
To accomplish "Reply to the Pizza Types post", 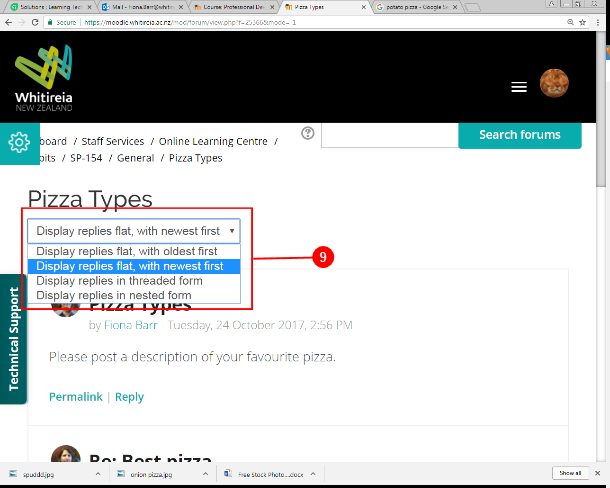I will pyautogui.click(x=129, y=397).
